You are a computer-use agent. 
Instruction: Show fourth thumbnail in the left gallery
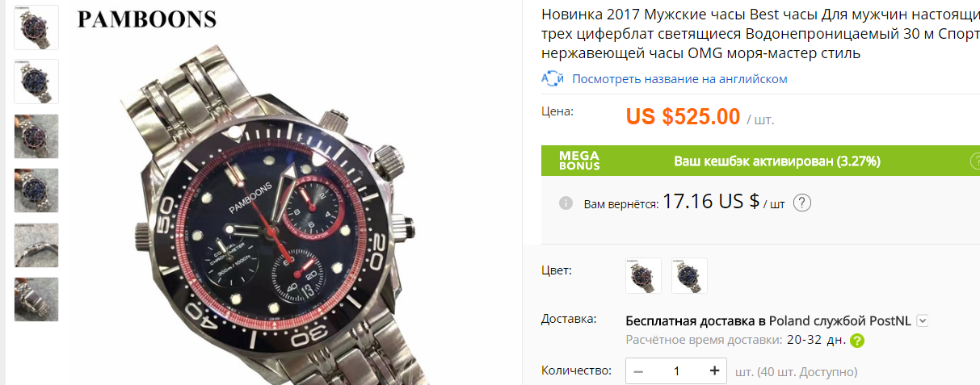pos(36,190)
